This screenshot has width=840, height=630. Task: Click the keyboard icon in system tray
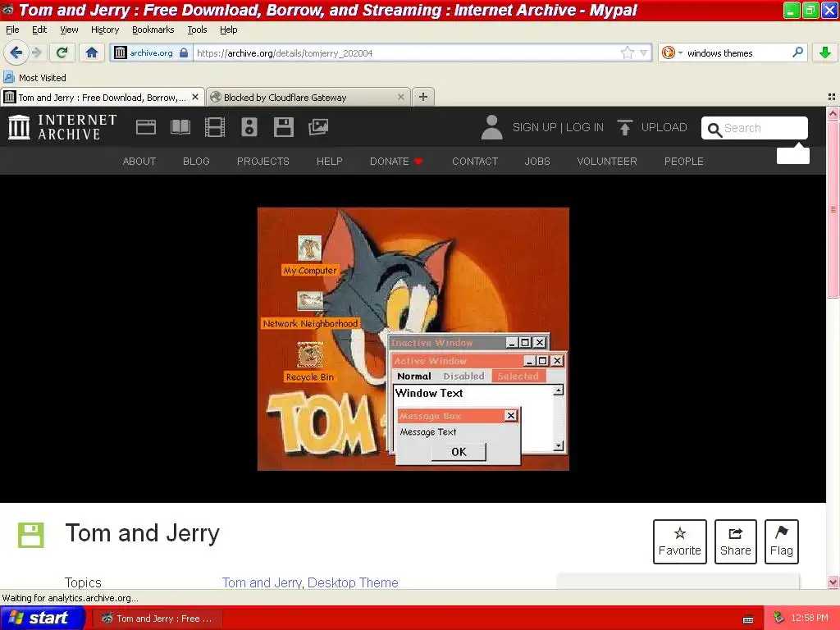(x=748, y=619)
